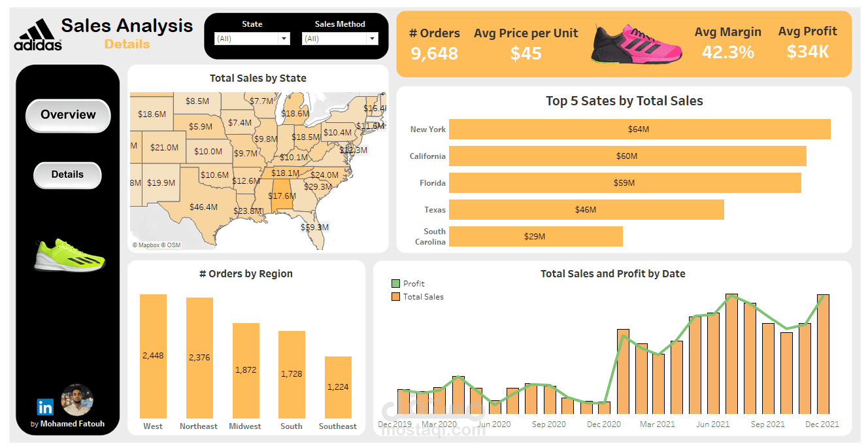Click the author profile photo
This screenshot has width=868, height=448.
point(77,400)
